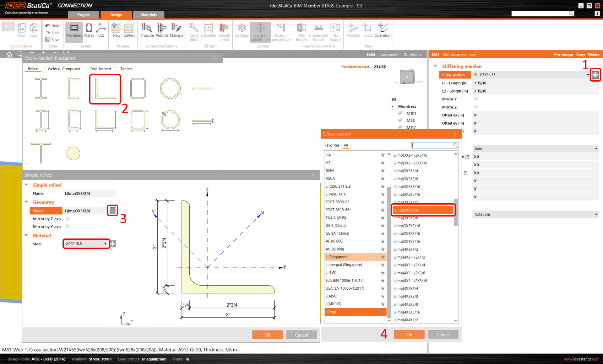603x364 pixels.
Task: Uncheck member M83 in the Members list
Action: (401, 120)
